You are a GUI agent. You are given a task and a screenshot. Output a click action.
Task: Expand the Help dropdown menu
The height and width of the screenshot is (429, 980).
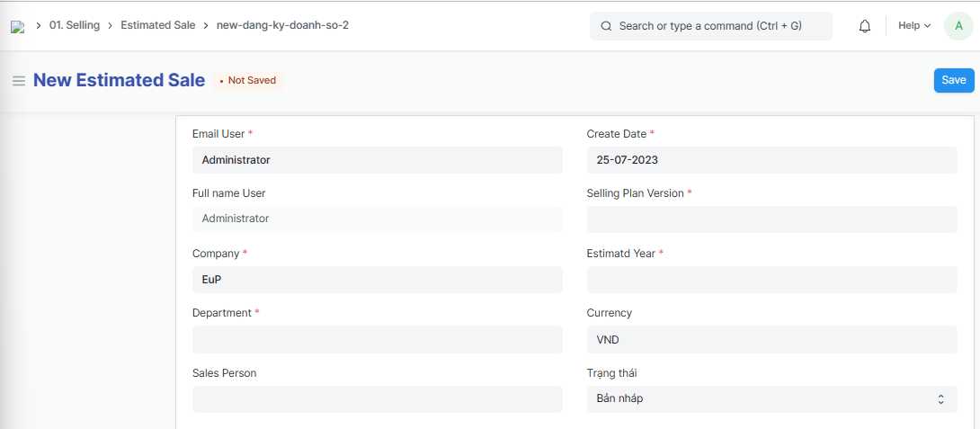click(914, 26)
